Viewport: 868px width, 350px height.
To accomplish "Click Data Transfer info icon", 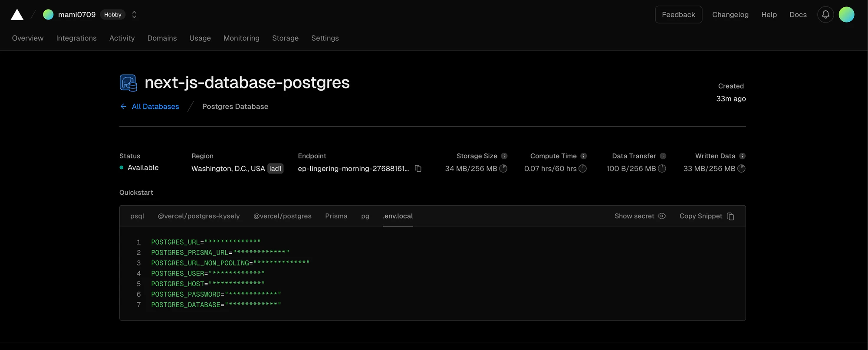I will point(663,156).
